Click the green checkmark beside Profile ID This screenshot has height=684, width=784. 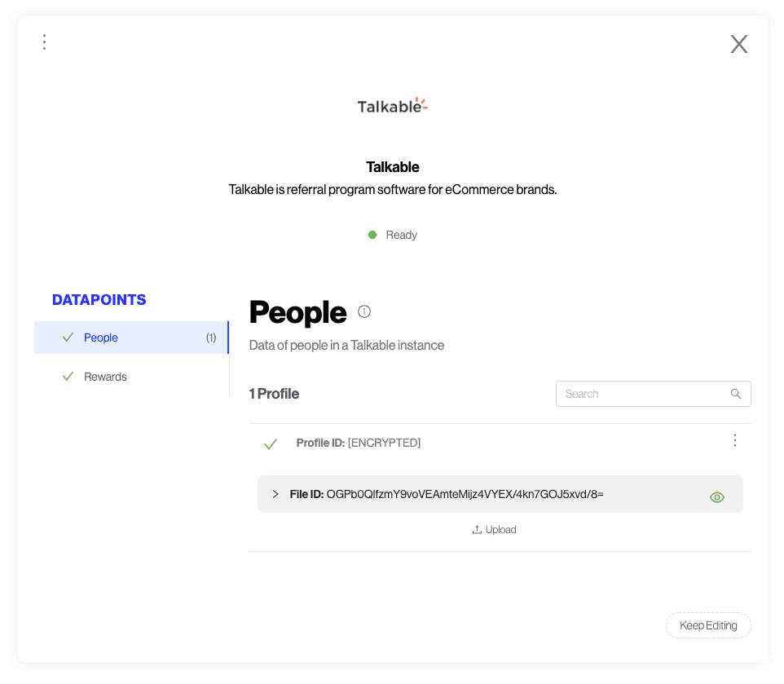[x=271, y=444]
